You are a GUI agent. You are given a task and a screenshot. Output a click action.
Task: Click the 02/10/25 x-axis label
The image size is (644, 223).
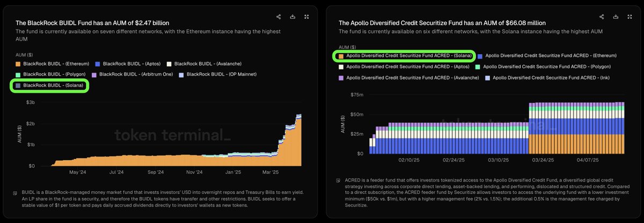408,160
